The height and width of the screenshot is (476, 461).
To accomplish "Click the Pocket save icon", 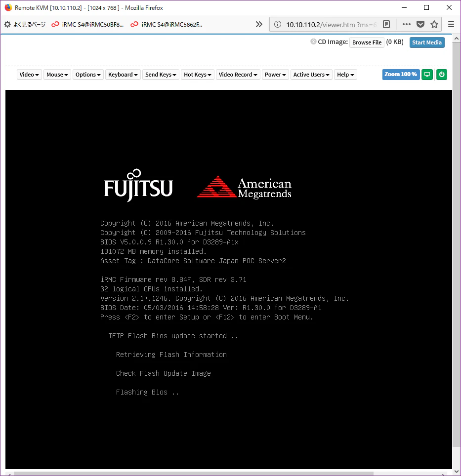I will [x=420, y=24].
